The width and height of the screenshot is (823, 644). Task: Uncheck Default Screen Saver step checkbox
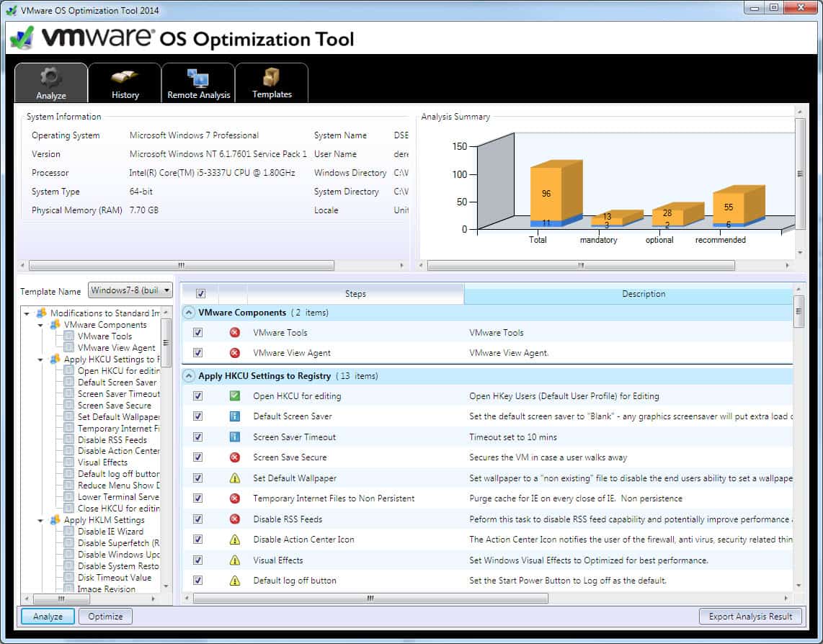click(198, 416)
